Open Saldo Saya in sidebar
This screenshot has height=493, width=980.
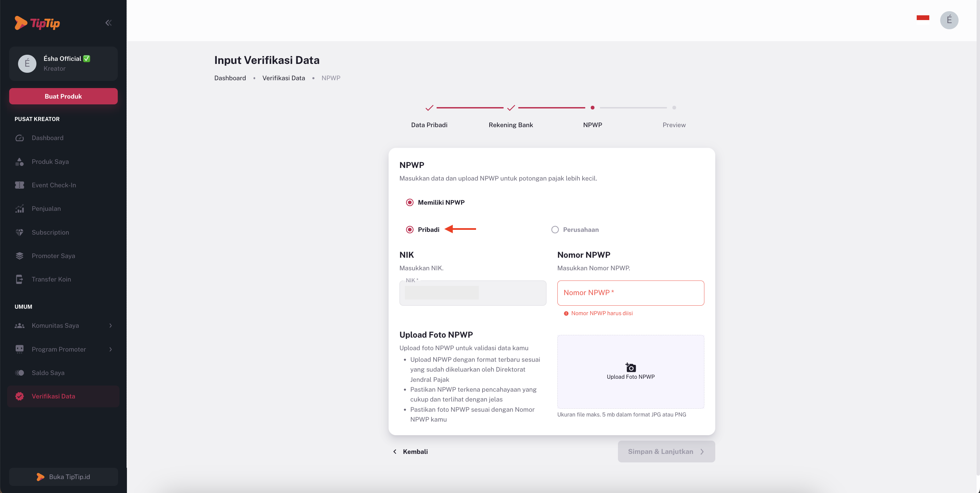coord(48,373)
